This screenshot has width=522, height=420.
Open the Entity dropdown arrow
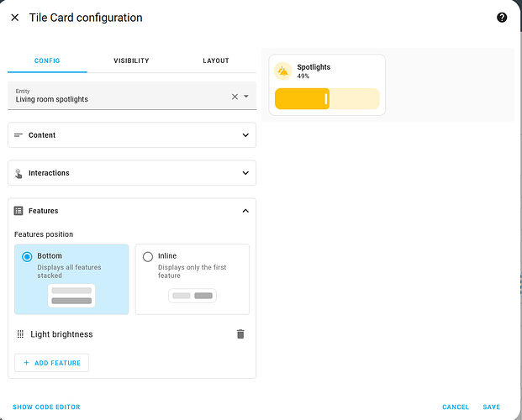pos(246,97)
